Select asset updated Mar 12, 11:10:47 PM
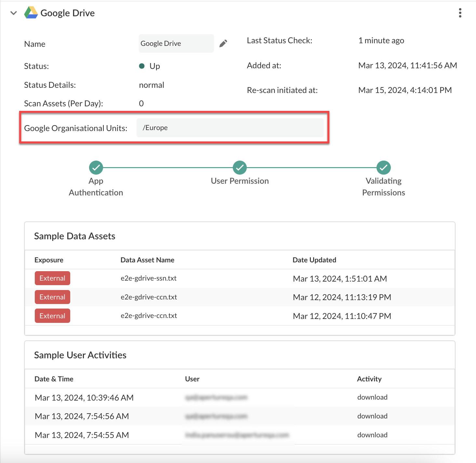Image resolution: width=476 pixels, height=463 pixels. (x=342, y=316)
